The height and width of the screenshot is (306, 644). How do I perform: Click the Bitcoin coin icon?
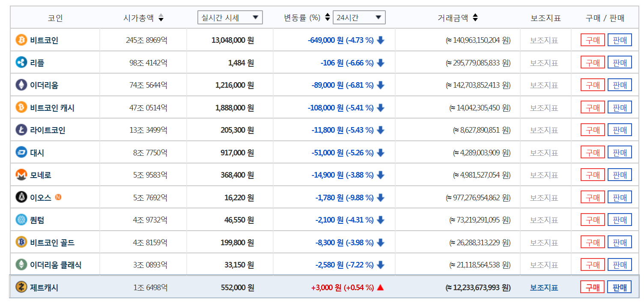tap(21, 40)
